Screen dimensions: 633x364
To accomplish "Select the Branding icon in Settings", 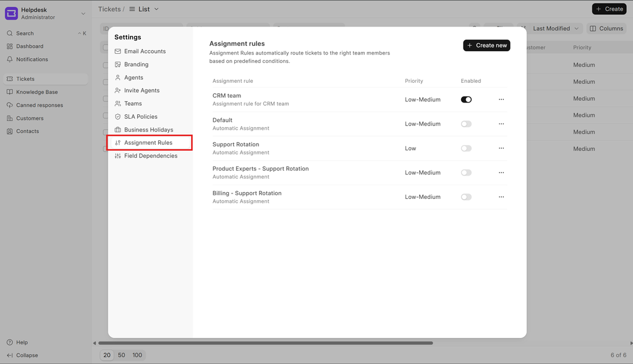I will tap(118, 64).
